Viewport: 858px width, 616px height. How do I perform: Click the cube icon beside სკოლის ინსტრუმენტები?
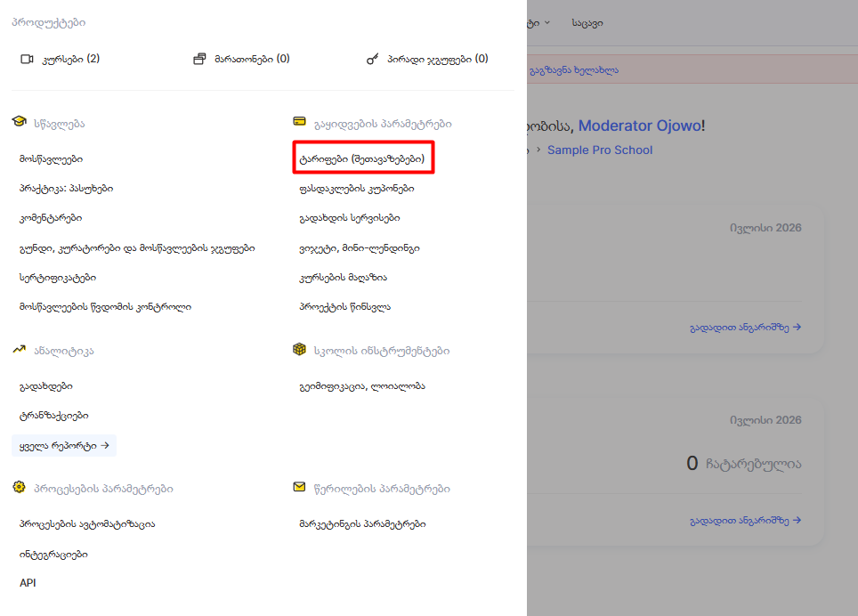coord(299,349)
